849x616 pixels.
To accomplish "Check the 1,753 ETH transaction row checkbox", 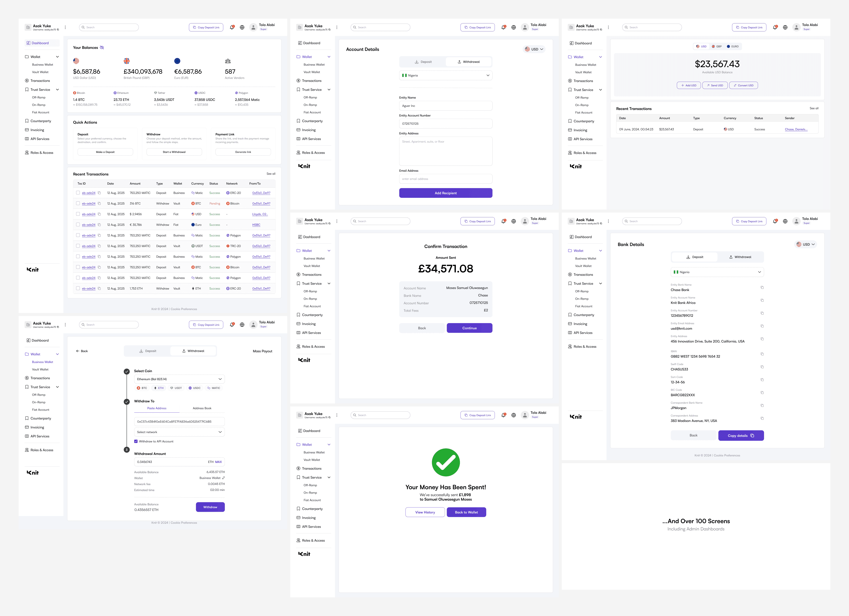I will (x=78, y=288).
